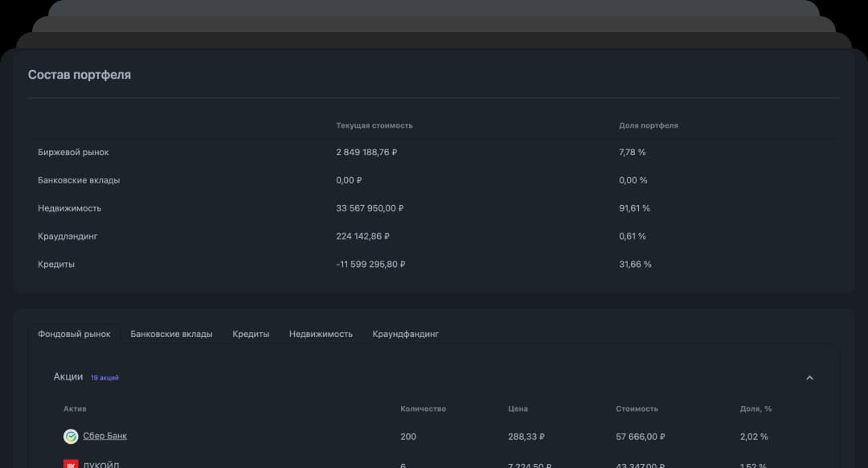The height and width of the screenshot is (468, 868).
Task: Click the Сбер Банк logo icon
Action: [x=71, y=437]
